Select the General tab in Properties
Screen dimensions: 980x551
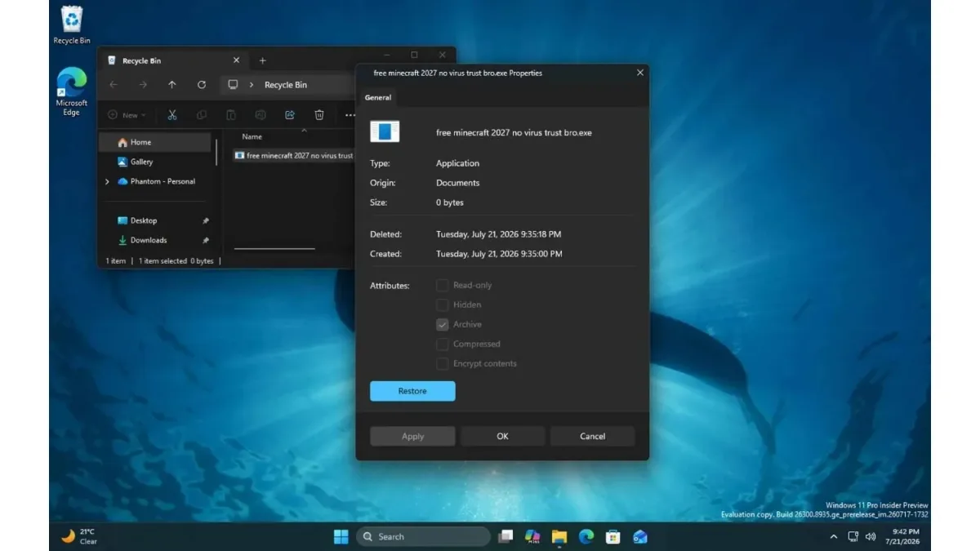point(377,97)
